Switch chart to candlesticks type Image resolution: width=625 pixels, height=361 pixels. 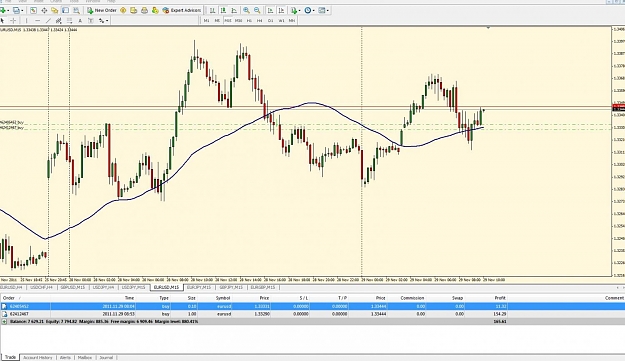pyautogui.click(x=223, y=10)
